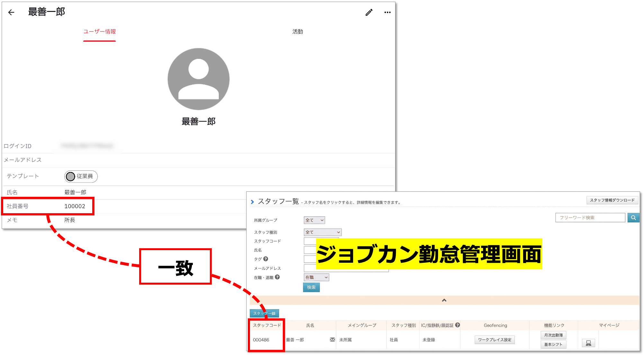
Task: Click the computer My Page icon
Action: (x=588, y=343)
